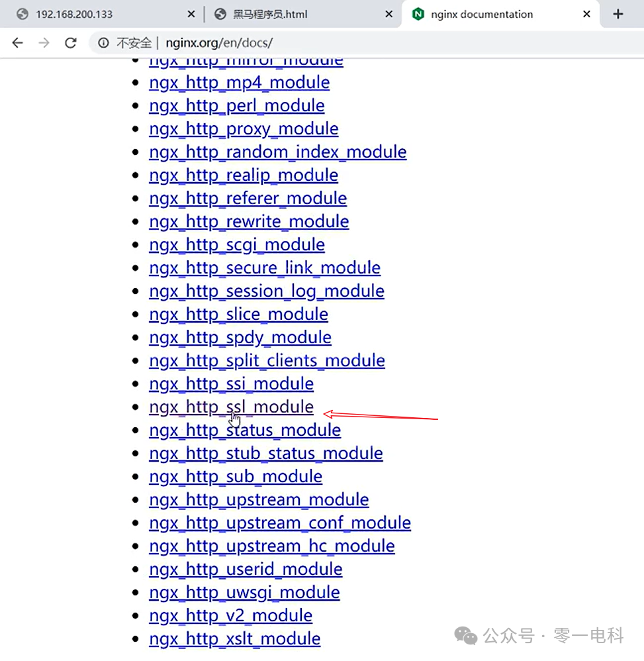Click the nginx favicon on the documentation tab
The width and height of the screenshot is (644, 661).
pyautogui.click(x=417, y=13)
